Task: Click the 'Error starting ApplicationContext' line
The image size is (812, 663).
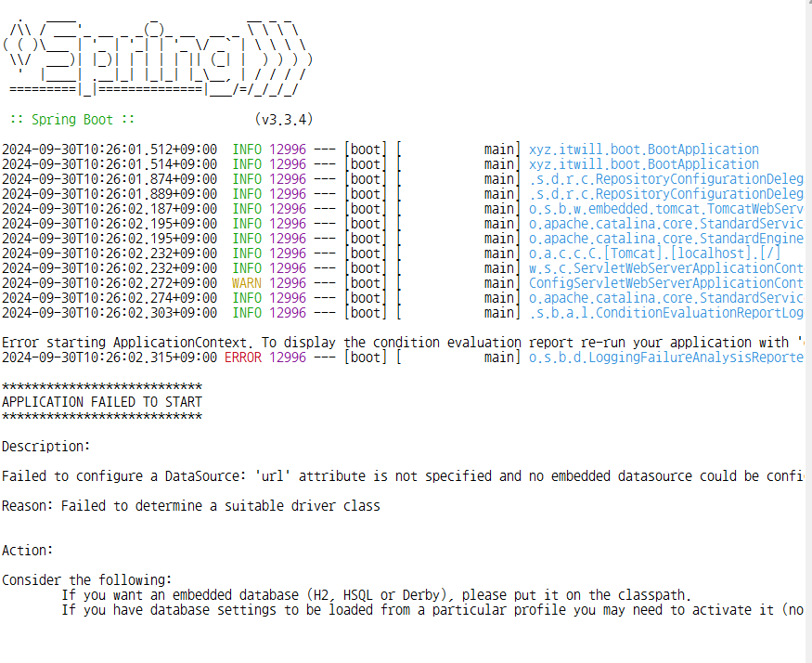Action: pos(403,343)
